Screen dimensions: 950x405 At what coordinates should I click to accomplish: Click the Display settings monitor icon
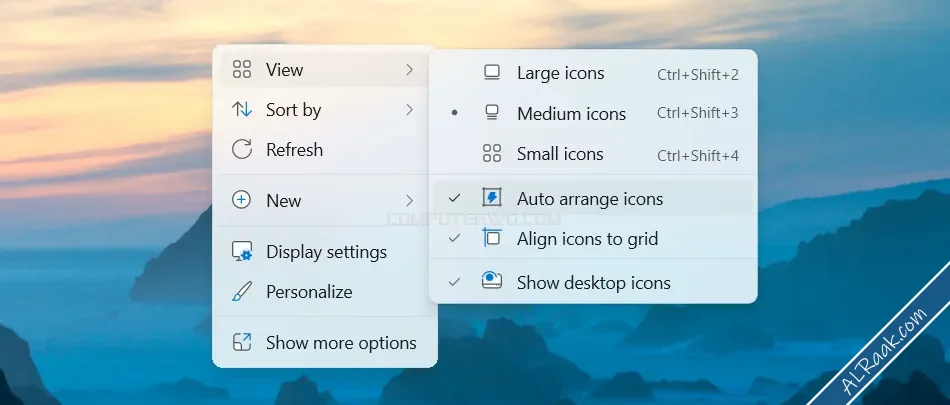242,252
